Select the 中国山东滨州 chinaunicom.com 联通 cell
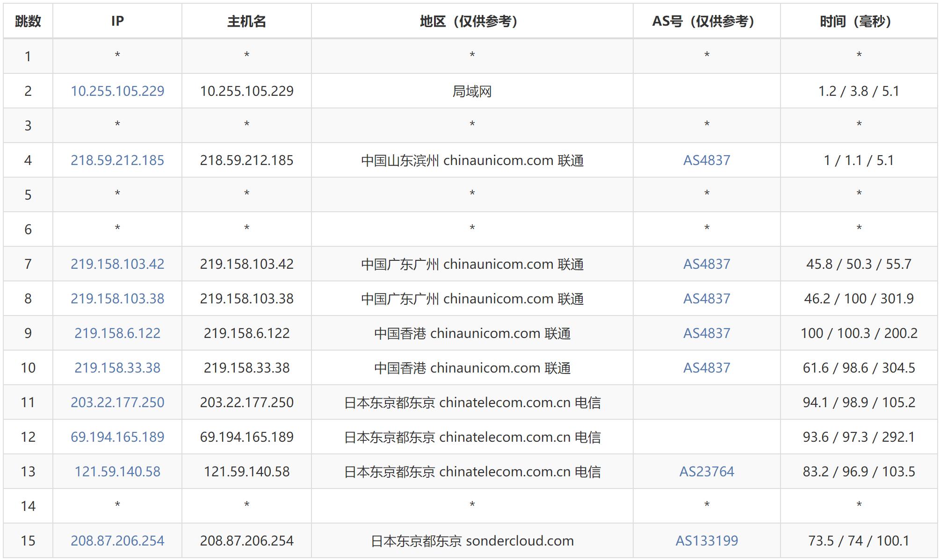The height and width of the screenshot is (560, 940). point(472,160)
